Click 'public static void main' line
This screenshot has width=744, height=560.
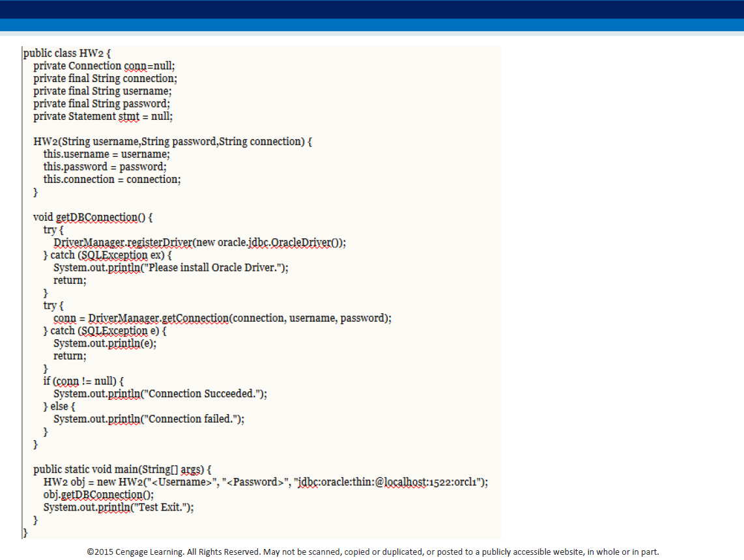pyautogui.click(x=122, y=469)
